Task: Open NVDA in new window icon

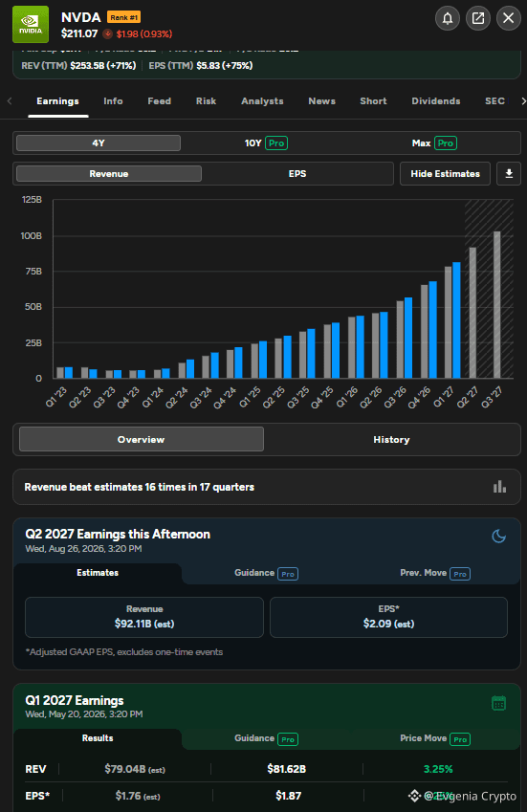Action: click(x=478, y=18)
